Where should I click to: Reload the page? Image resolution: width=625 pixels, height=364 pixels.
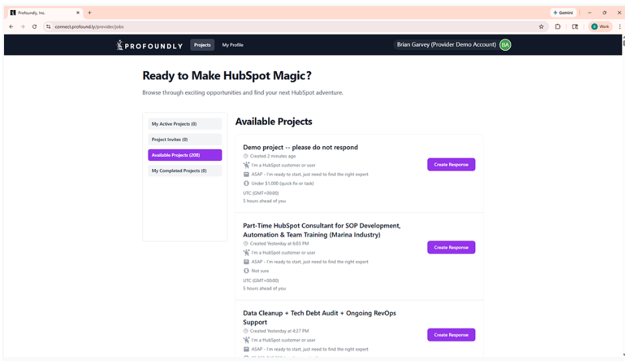pos(35,27)
